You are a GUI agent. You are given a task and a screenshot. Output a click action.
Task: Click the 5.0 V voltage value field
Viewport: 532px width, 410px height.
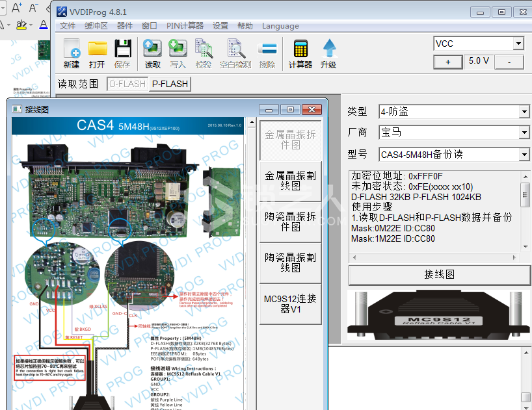click(479, 61)
